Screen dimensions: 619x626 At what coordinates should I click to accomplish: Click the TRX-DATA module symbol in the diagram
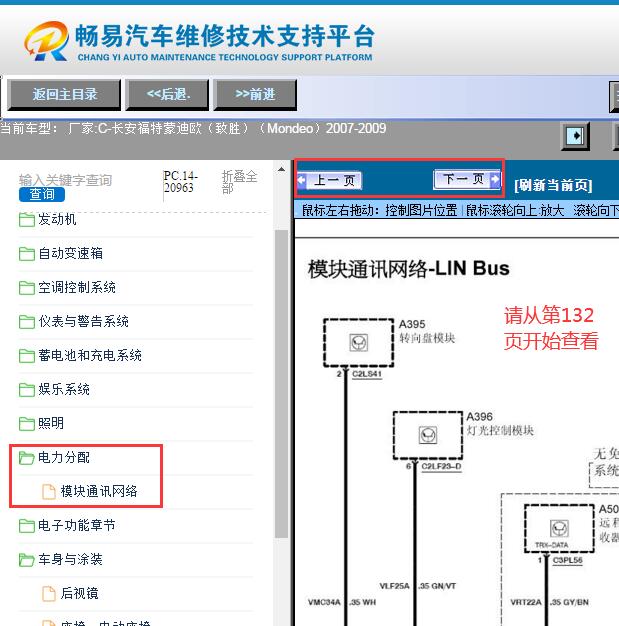(559, 529)
